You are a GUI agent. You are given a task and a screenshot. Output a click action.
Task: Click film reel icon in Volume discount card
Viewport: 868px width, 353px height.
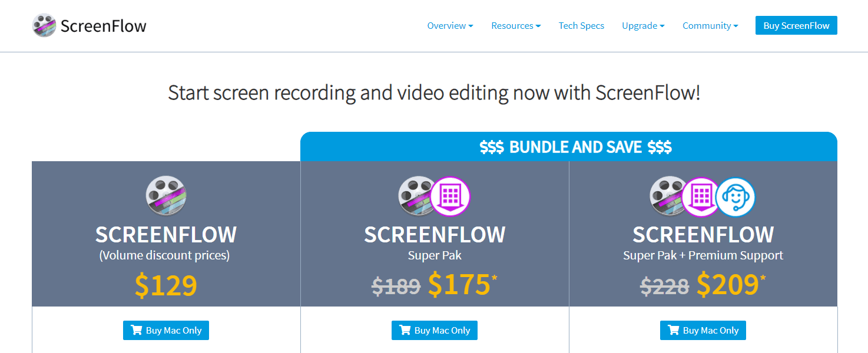(x=166, y=196)
